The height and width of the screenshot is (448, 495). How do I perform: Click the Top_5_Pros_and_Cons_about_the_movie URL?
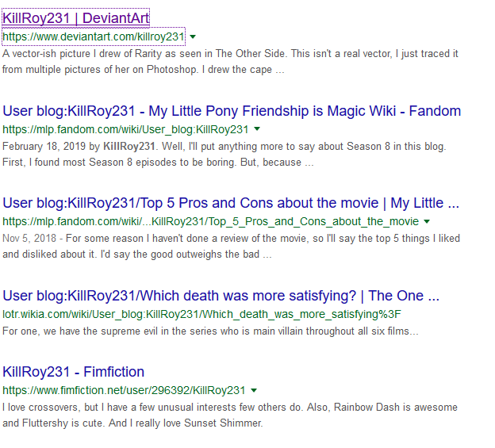pos(210,221)
